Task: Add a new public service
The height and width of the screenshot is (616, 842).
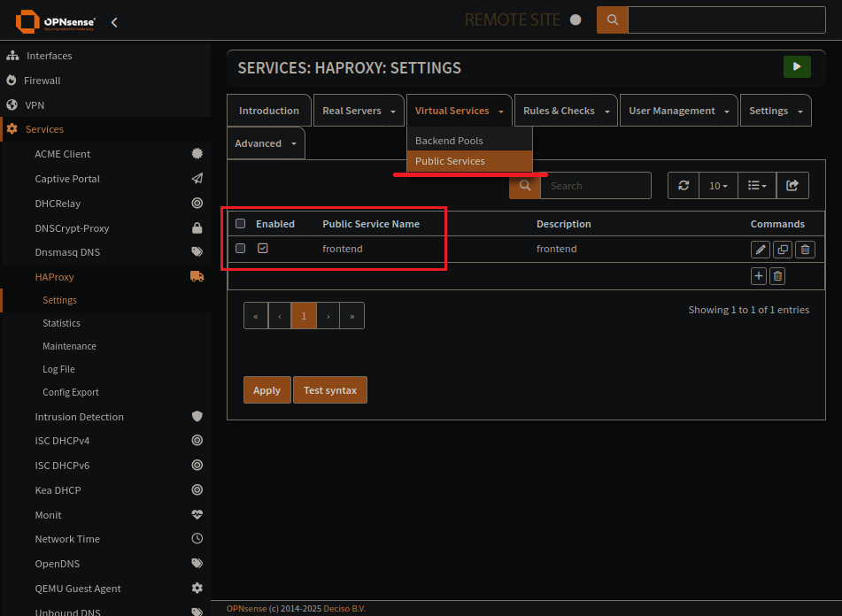Action: click(758, 276)
